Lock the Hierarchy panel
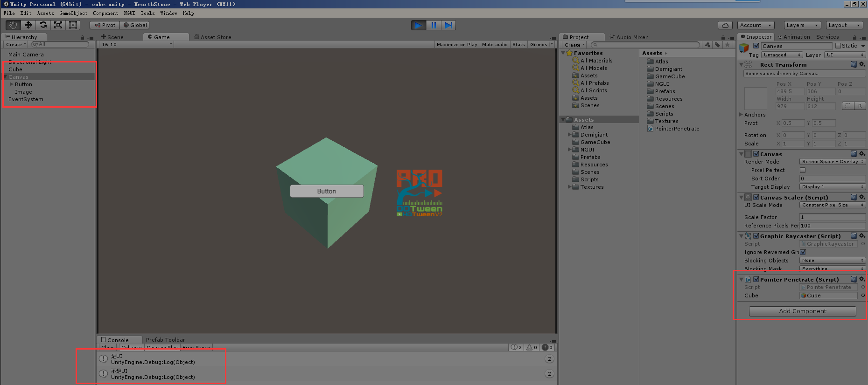Image resolution: width=868 pixels, height=385 pixels. point(83,37)
